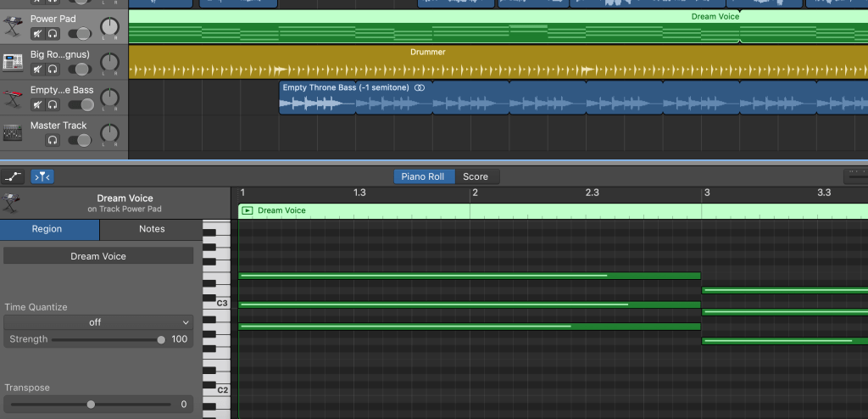Switch to the Notes tab

point(151,229)
